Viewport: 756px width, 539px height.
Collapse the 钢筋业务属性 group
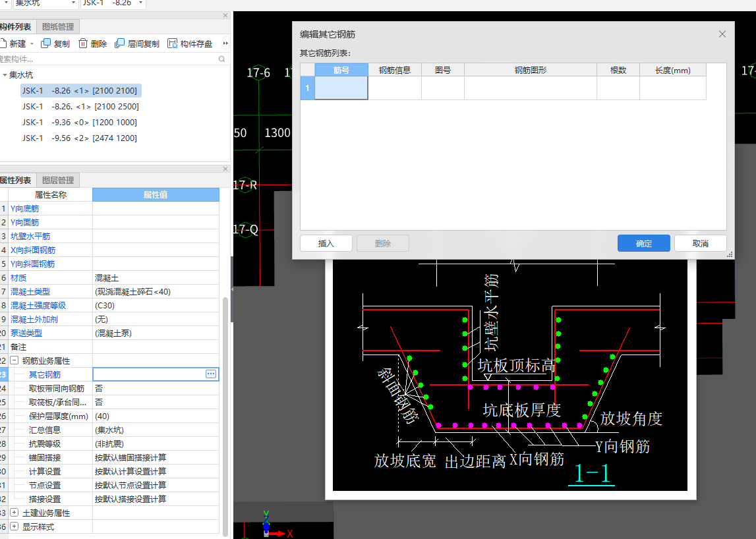pyautogui.click(x=15, y=360)
